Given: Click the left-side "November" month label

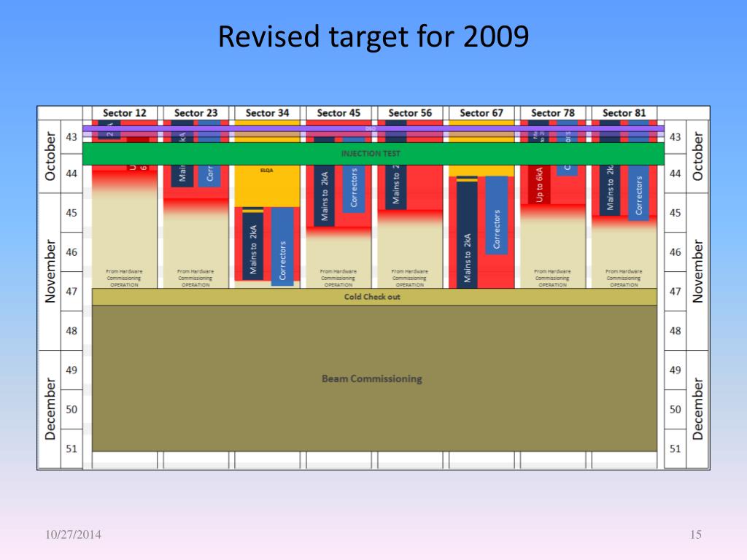Looking at the screenshot, I should (x=50, y=271).
